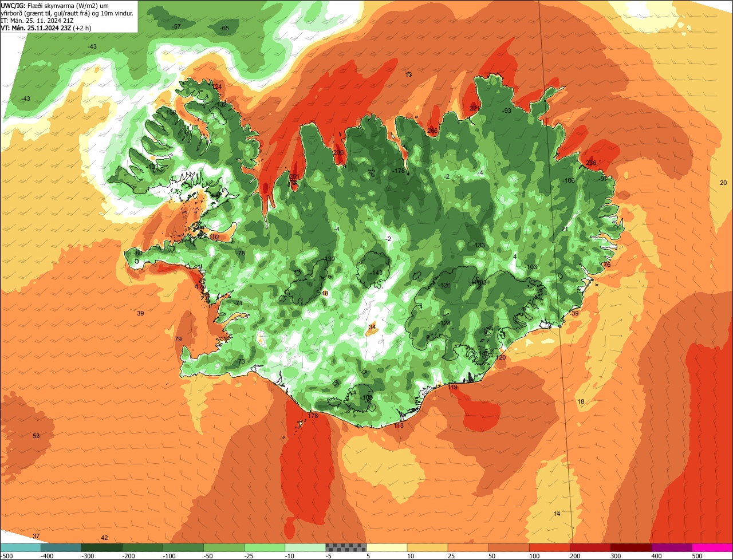The height and width of the screenshot is (560, 733).
Task: Click the legend swatch between 100 and 200
Action: click(550, 547)
